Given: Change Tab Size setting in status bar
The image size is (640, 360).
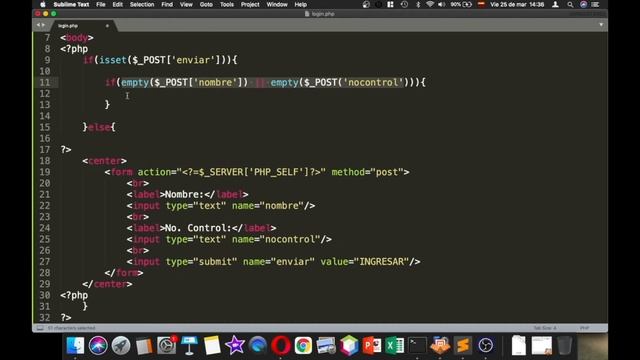Looking at the screenshot, I should pos(544,328).
